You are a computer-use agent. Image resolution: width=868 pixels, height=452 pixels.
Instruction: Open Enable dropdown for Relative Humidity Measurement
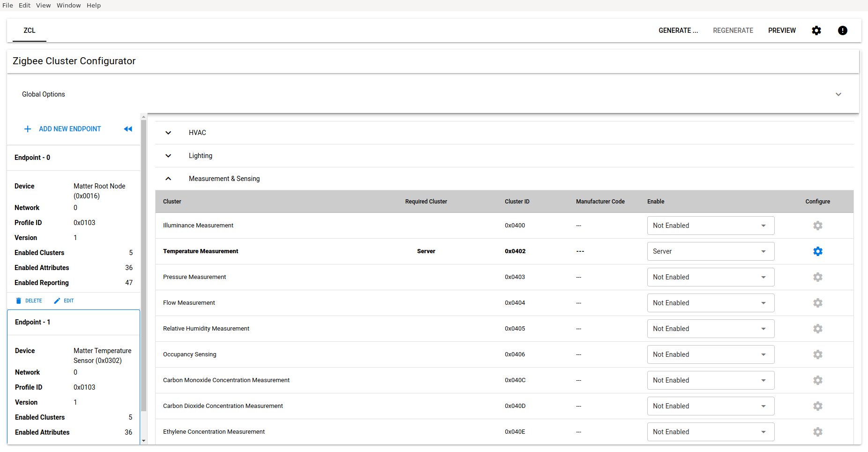click(710, 329)
